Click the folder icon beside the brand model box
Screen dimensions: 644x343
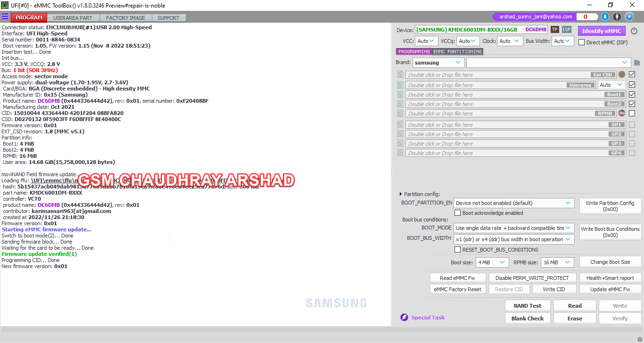tap(637, 63)
